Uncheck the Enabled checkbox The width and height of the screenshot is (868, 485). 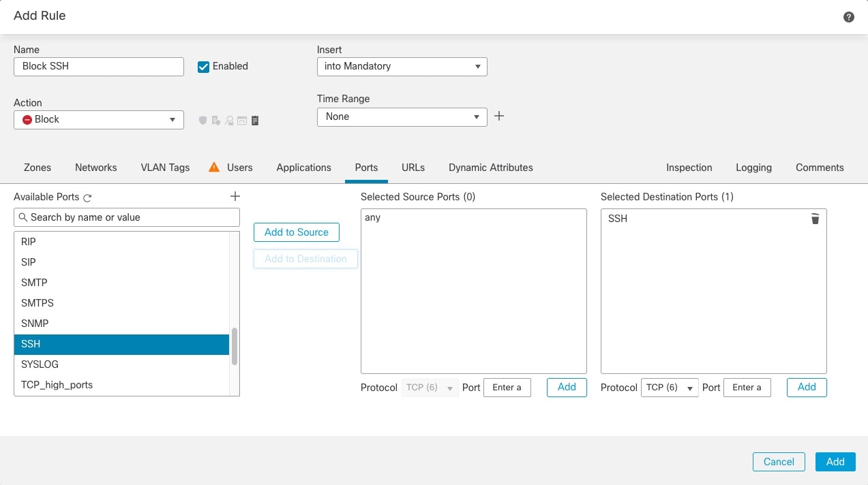[203, 66]
